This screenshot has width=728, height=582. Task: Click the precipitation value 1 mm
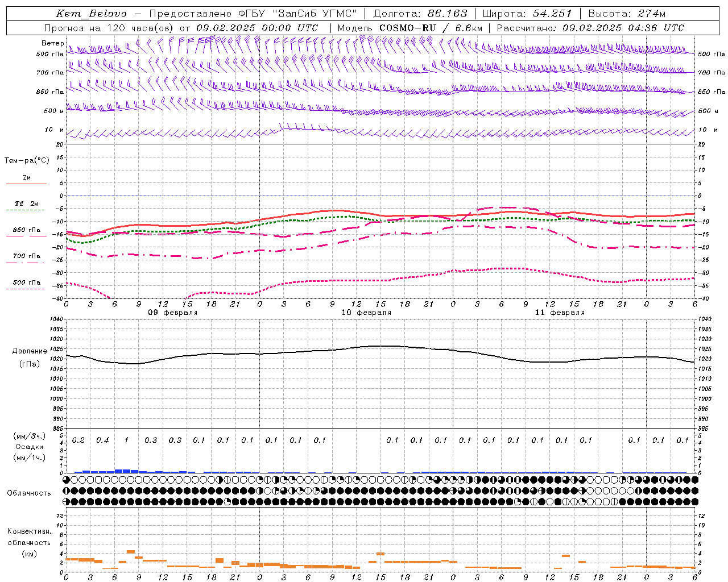point(126,440)
